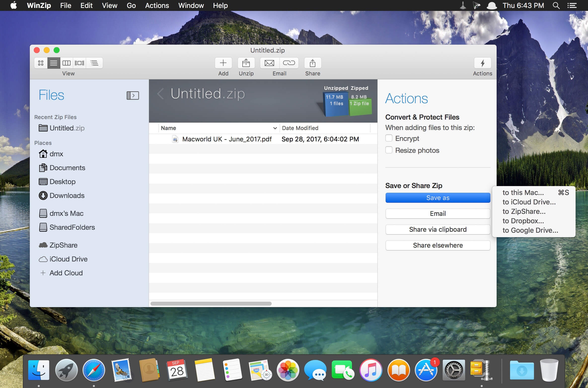This screenshot has width=588, height=388.
Task: Expand ZipShare in sidebar
Action: 63,245
